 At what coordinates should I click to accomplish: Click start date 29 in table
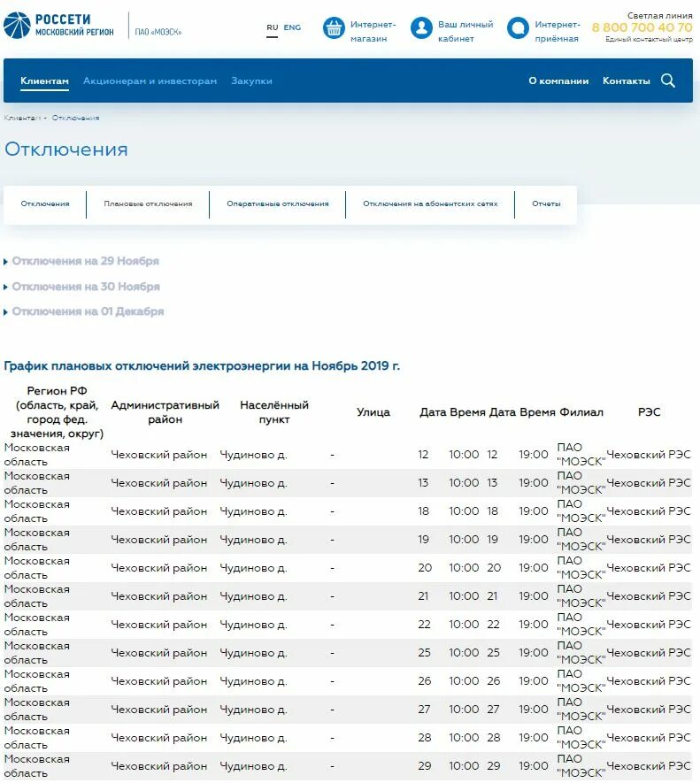(424, 766)
